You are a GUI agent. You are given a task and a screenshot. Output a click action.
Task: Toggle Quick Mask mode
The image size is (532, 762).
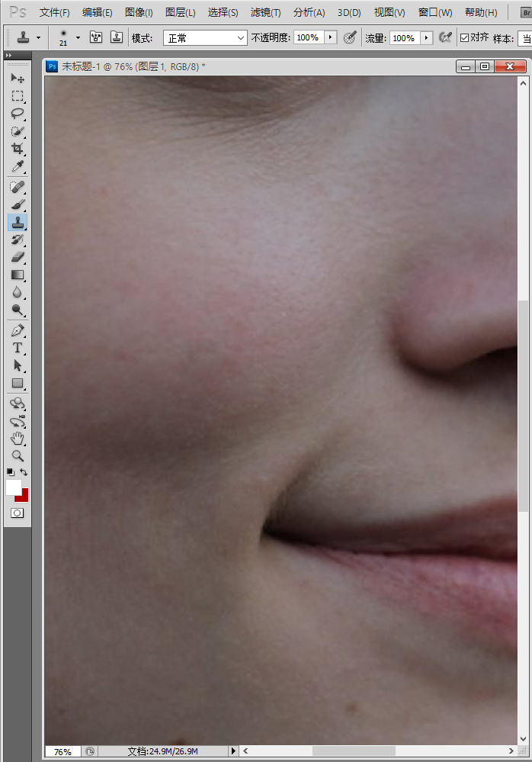point(17,513)
